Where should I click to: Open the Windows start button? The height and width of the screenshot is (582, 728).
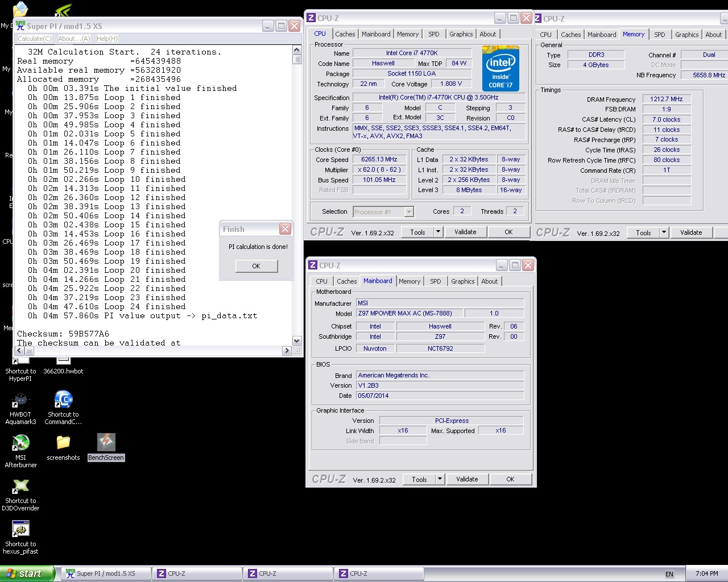click(27, 573)
